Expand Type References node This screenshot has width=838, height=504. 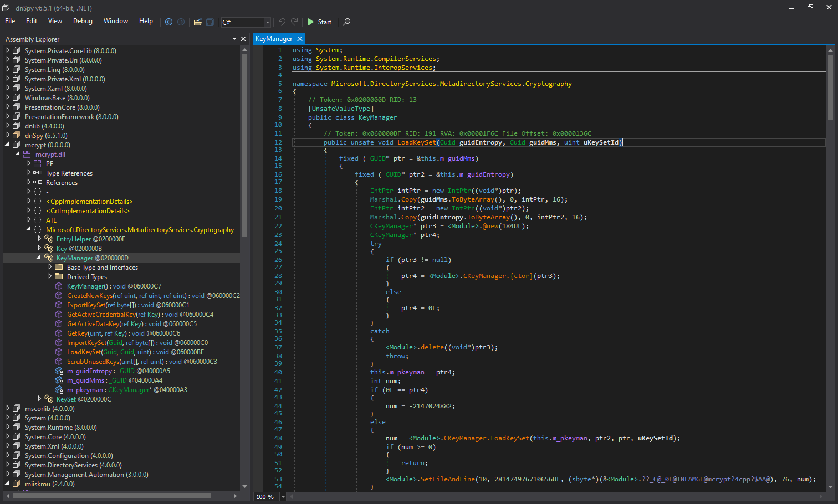point(29,173)
